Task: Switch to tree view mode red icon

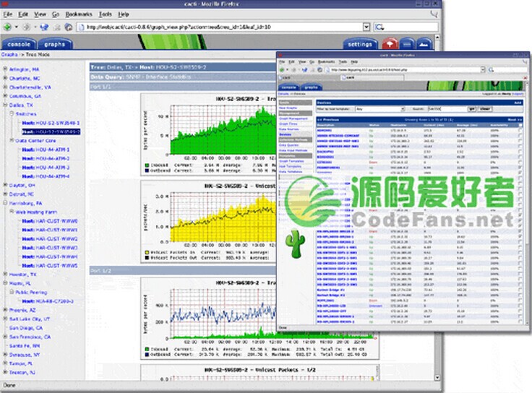Action: click(390, 44)
